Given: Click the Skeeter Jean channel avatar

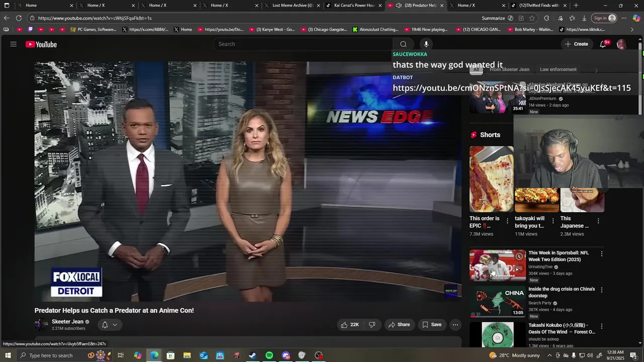Looking at the screenshot, I should [41, 325].
